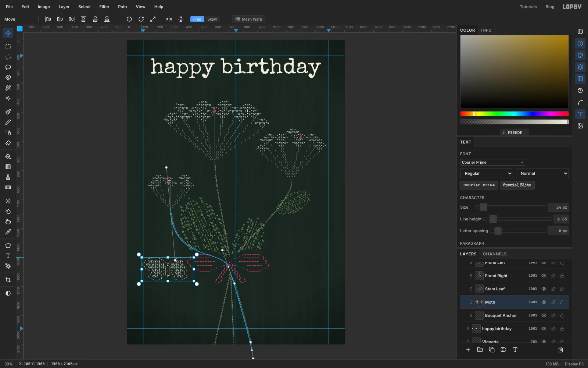
Task: Open the history panel icon
Action: click(580, 91)
